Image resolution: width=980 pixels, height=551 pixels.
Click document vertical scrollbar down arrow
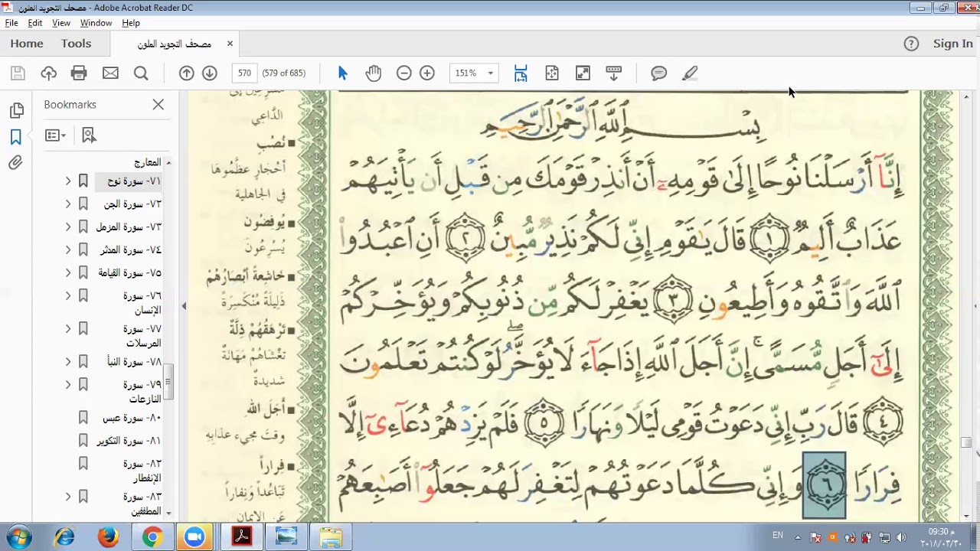(x=966, y=515)
